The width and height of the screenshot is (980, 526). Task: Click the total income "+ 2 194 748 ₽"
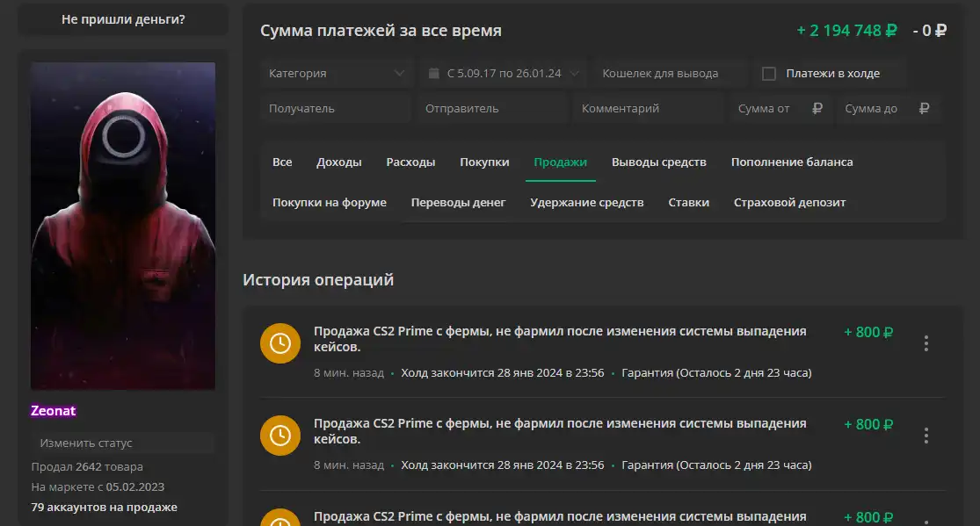tap(847, 30)
